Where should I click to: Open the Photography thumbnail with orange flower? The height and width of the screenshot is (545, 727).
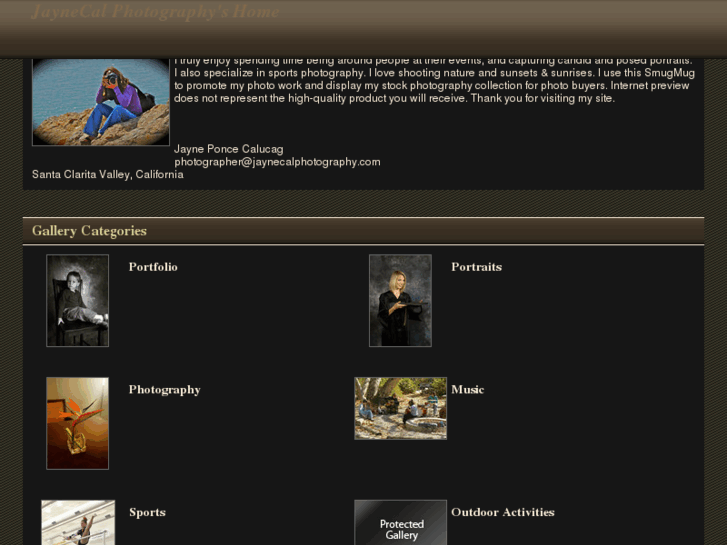[x=77, y=423]
